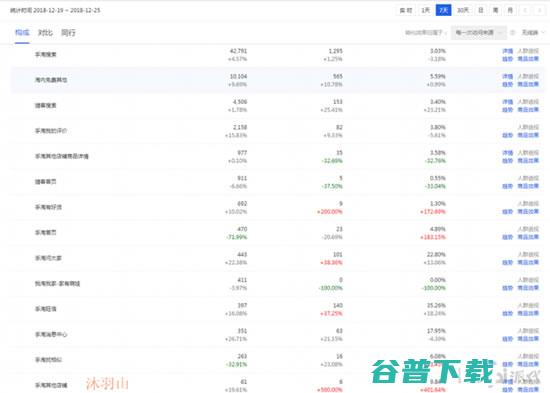550x393 pixels.
Task: Click 人群透视 in the 手淘搜索 row
Action: point(528,51)
